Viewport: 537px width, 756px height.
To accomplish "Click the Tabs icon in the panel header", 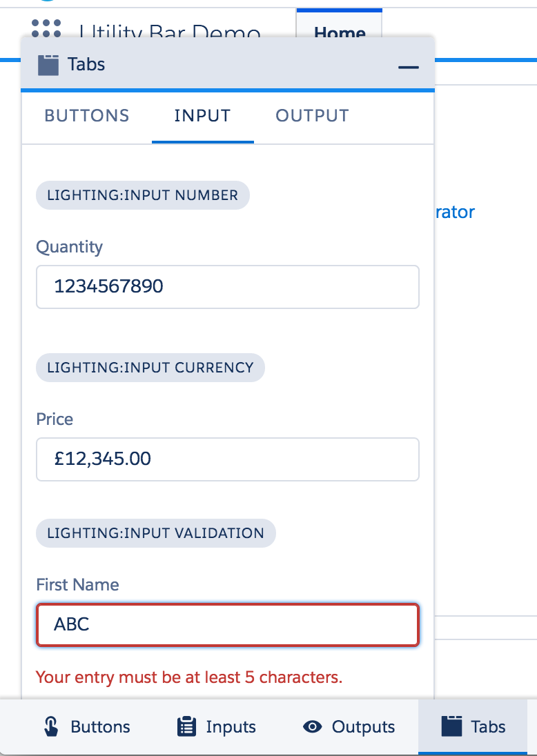I will click(x=47, y=64).
